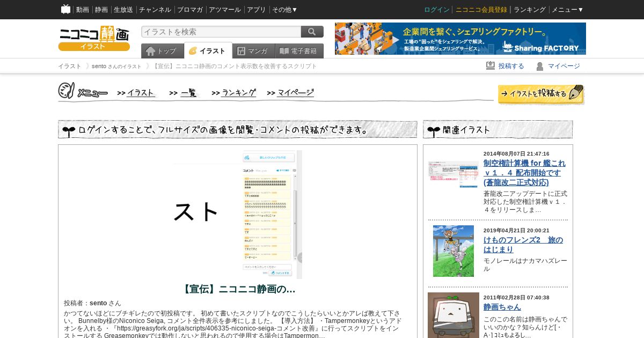Click the マンガ tab icon

pos(241,51)
